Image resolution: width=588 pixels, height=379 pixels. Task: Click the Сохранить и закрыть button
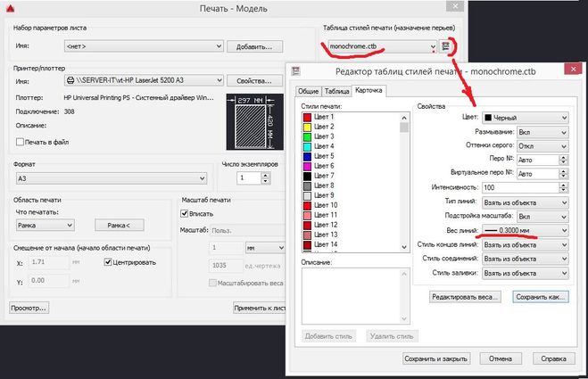[x=435, y=358]
